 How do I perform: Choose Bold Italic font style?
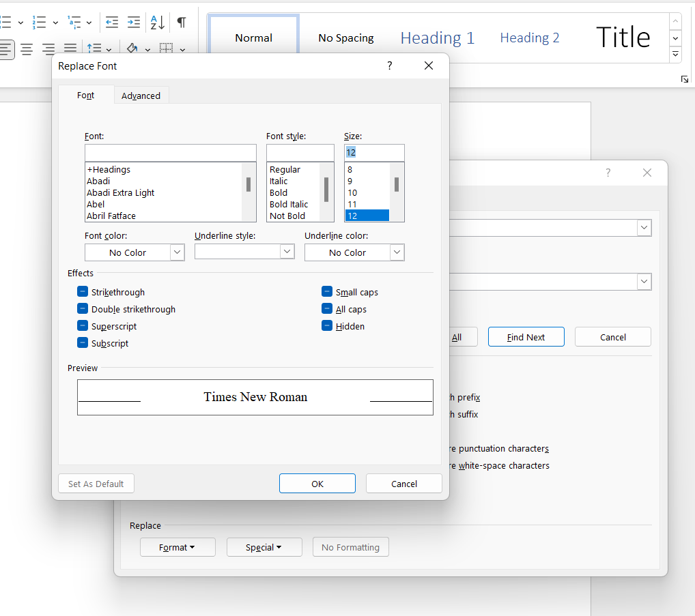pyautogui.click(x=289, y=204)
